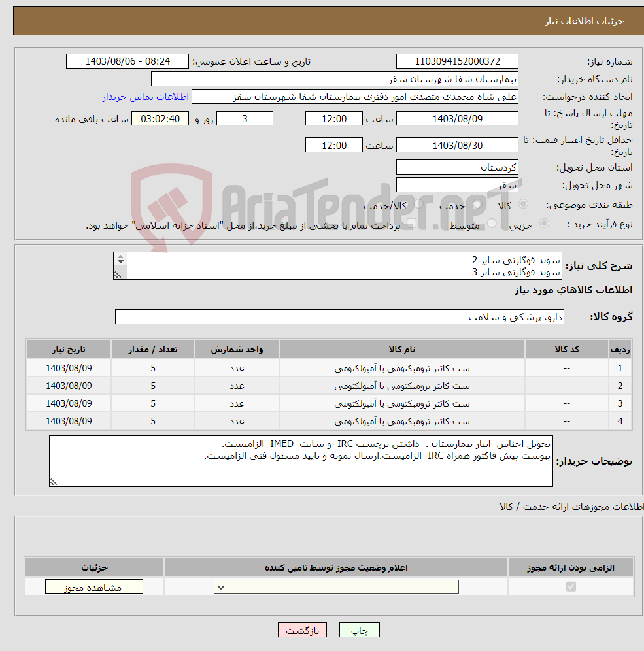Click the response deadline hour 12:00 field
The width and height of the screenshot is (644, 651).
click(334, 119)
